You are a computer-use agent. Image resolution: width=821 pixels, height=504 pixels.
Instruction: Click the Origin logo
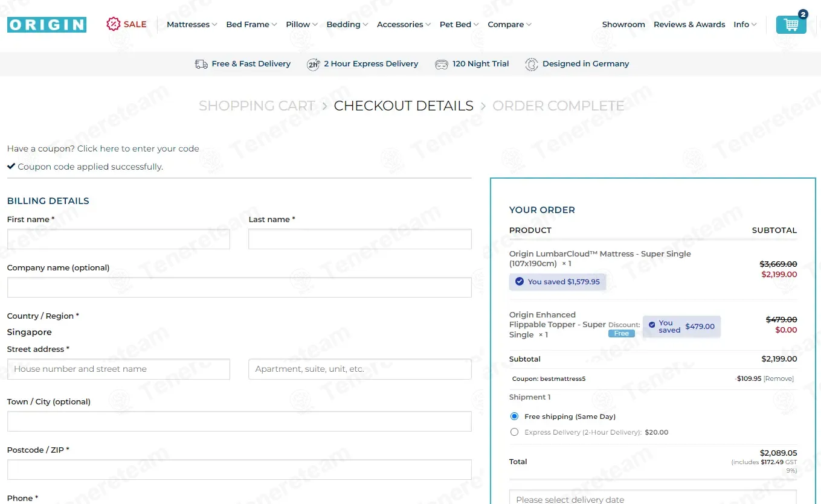click(47, 25)
